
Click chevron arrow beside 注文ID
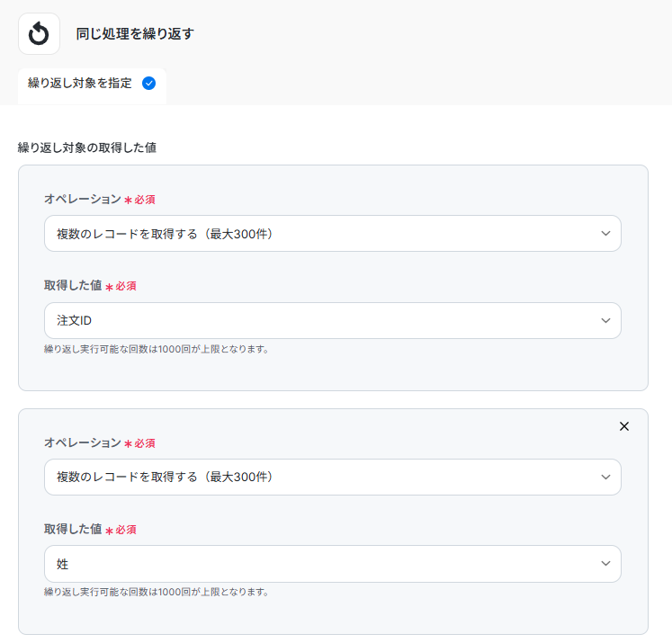[605, 321]
